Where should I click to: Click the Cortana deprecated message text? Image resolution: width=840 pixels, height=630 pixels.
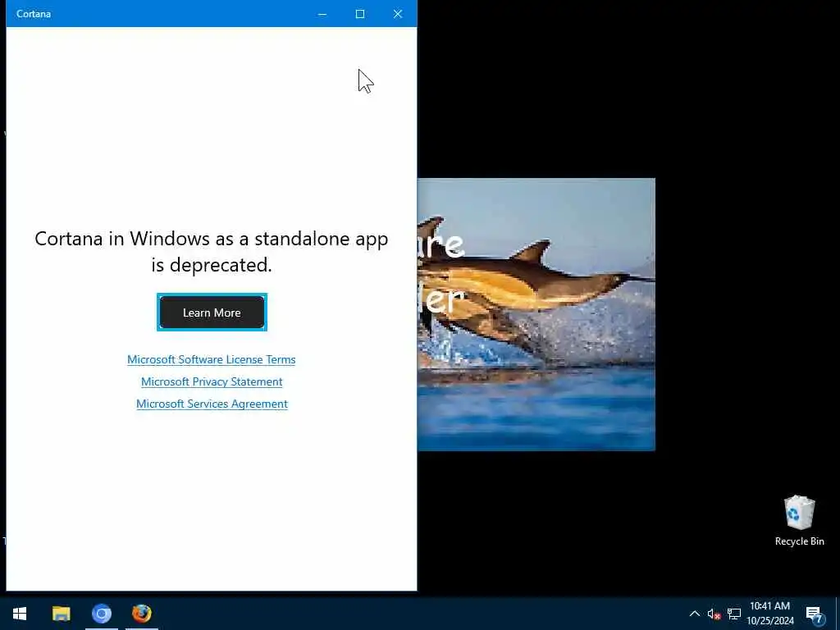tap(212, 252)
